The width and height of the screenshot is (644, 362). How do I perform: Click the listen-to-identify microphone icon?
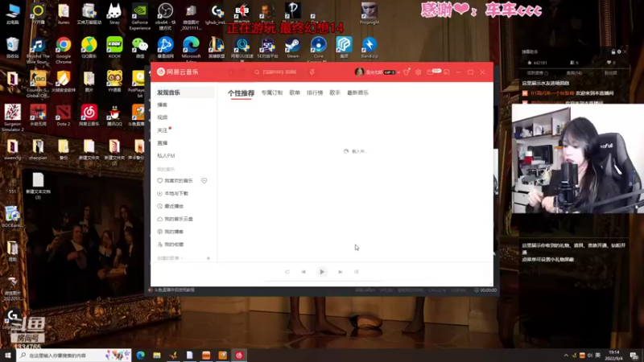point(312,72)
